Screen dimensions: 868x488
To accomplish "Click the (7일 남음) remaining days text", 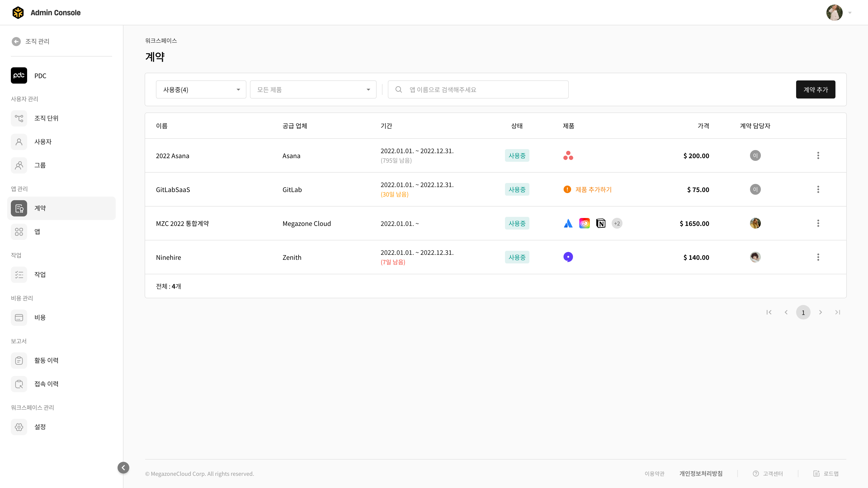I will pos(393,262).
